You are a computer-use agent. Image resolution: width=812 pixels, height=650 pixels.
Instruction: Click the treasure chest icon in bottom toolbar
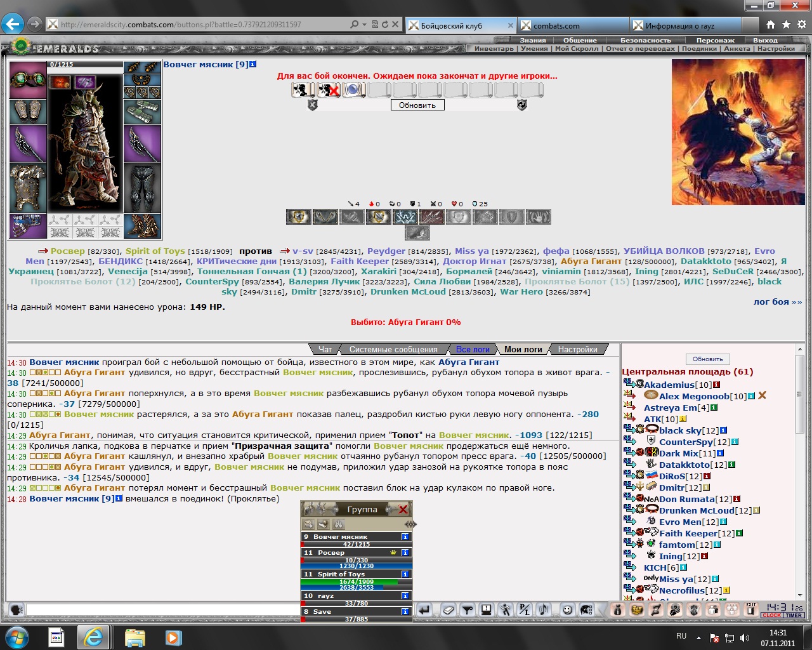(637, 610)
